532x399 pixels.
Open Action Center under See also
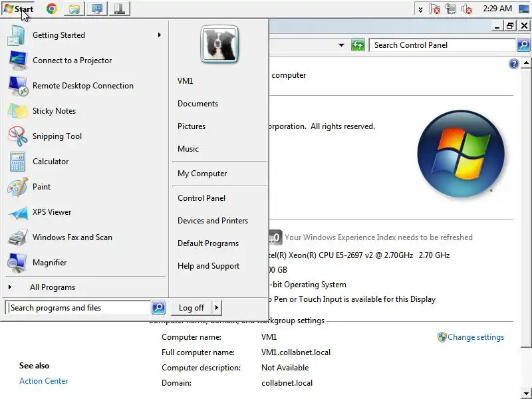pos(44,381)
